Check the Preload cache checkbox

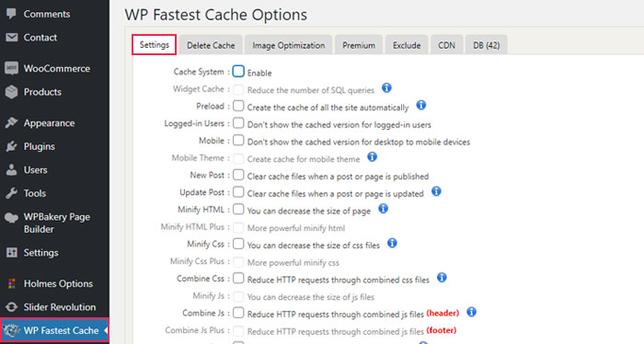pos(238,106)
